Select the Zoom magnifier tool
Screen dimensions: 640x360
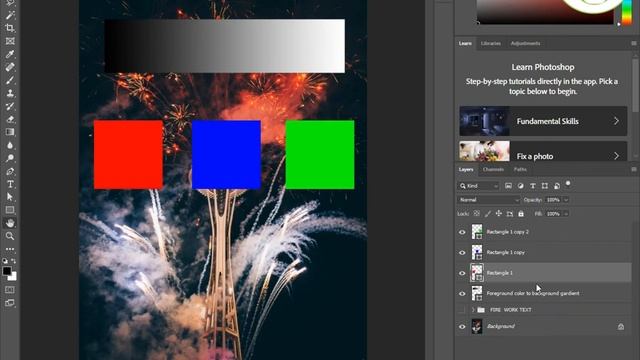coord(10,236)
